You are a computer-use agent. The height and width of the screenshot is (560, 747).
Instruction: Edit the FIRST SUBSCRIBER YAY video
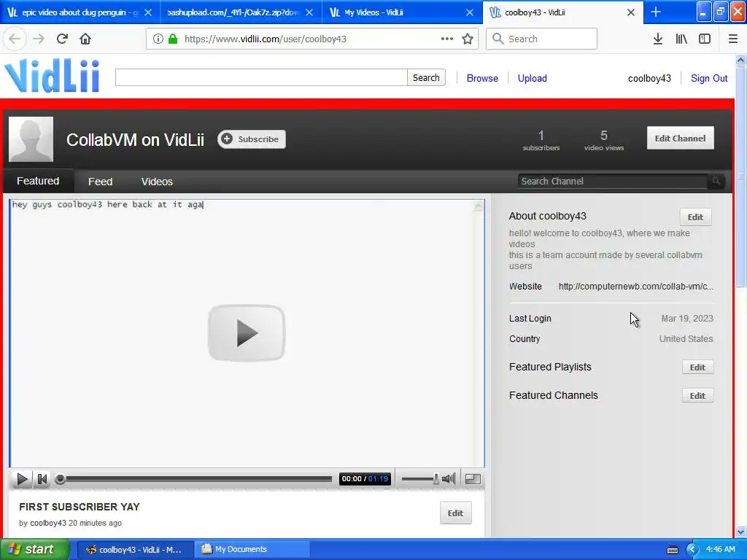pos(455,513)
